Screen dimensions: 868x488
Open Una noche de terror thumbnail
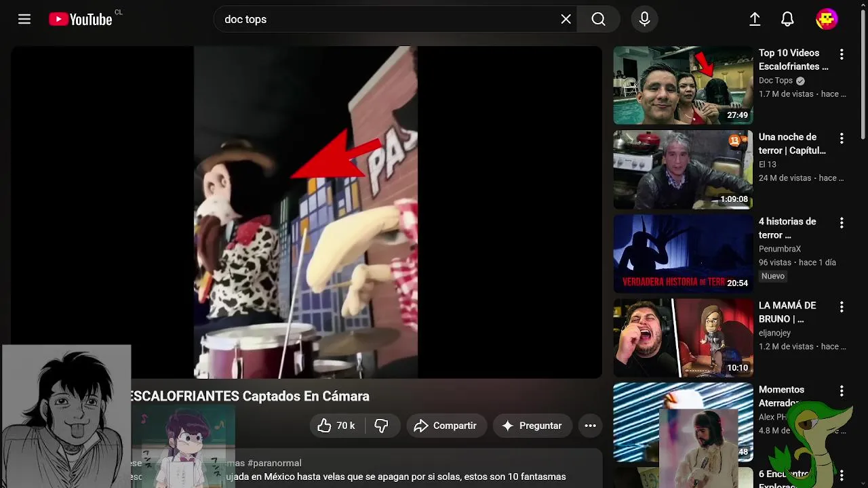tap(683, 169)
